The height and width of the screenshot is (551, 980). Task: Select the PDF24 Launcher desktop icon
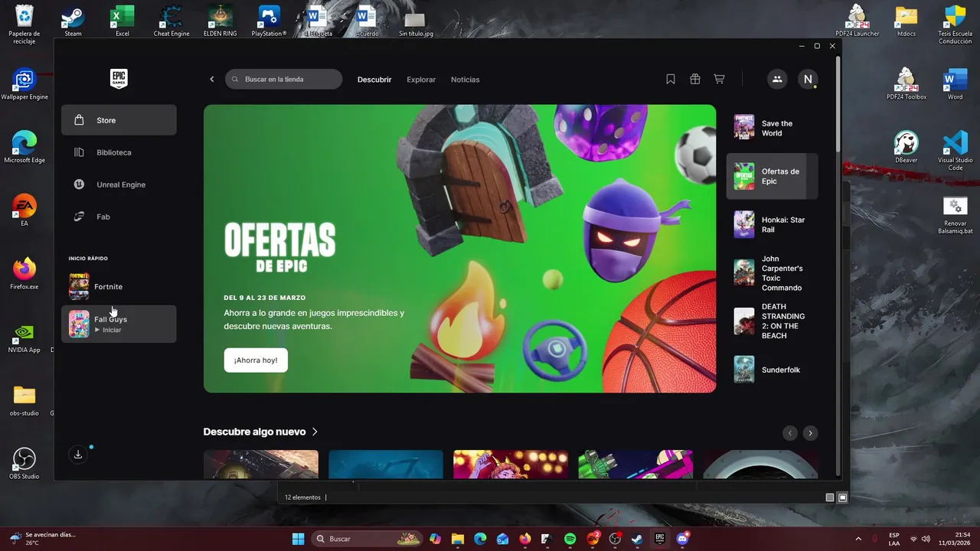pyautogui.click(x=857, y=21)
